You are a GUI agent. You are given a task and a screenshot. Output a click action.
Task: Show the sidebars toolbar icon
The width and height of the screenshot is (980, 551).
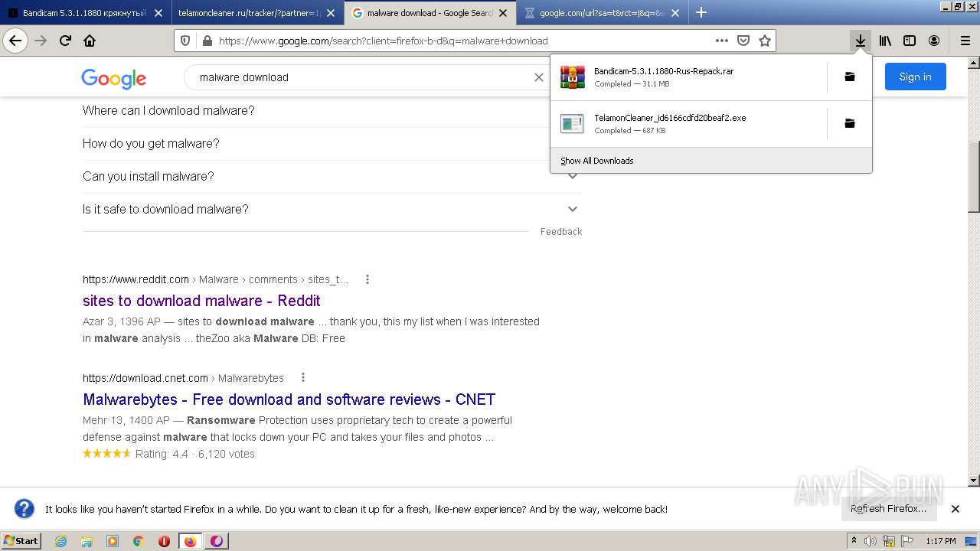click(910, 41)
